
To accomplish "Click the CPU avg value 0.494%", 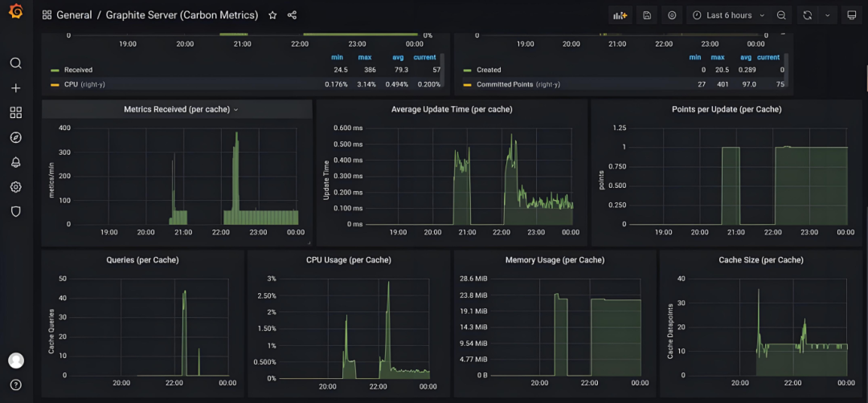I will (x=398, y=84).
